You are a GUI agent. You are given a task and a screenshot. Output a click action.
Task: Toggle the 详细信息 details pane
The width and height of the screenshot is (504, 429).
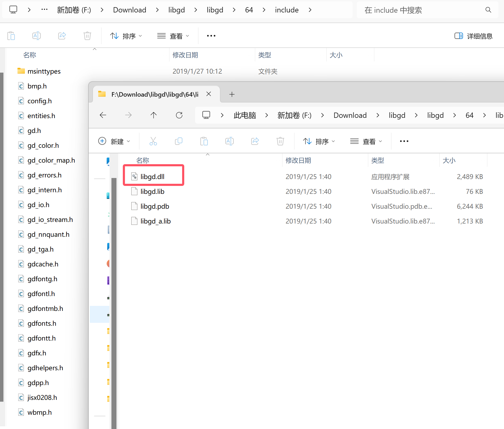pos(474,36)
